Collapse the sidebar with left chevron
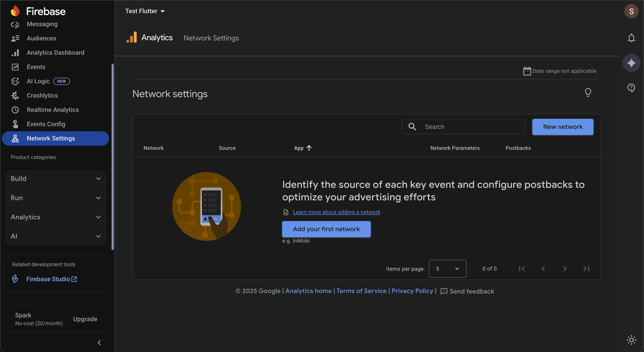644x352 pixels. 99,343
